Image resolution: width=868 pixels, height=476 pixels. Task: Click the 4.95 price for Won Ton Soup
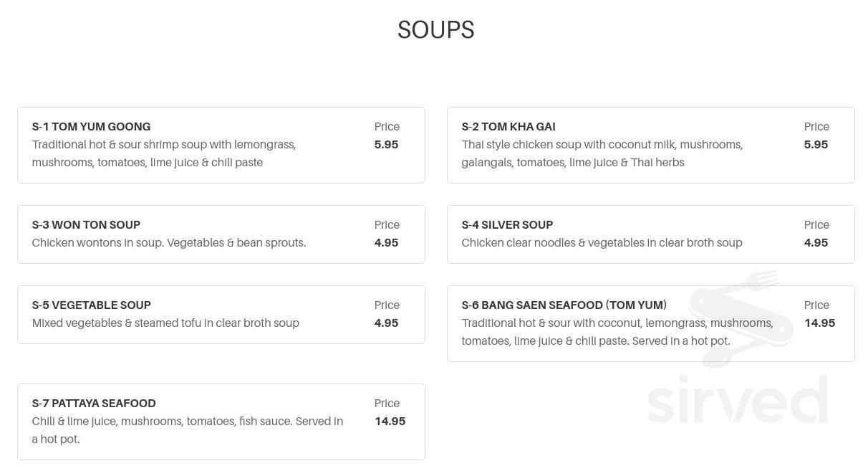coord(386,243)
